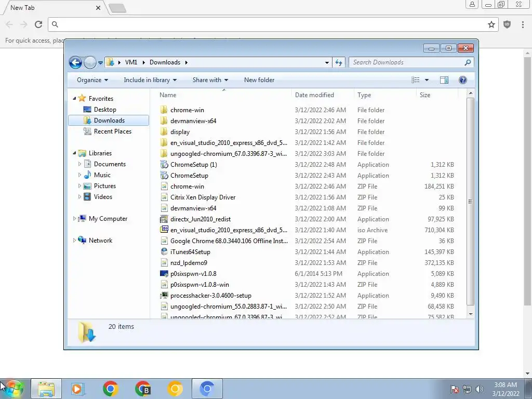532x399 pixels.
Task: Open Windows Explorer from the taskbar
Action: (x=46, y=389)
